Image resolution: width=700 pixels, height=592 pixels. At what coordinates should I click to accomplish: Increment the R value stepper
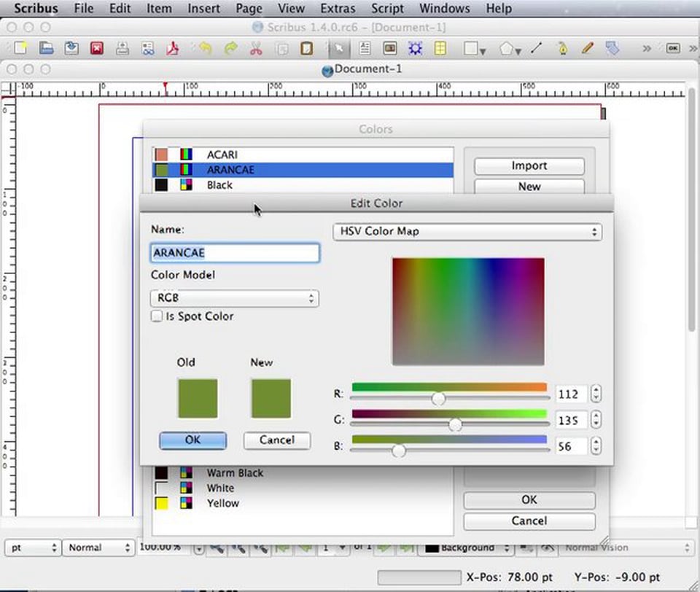pos(596,390)
